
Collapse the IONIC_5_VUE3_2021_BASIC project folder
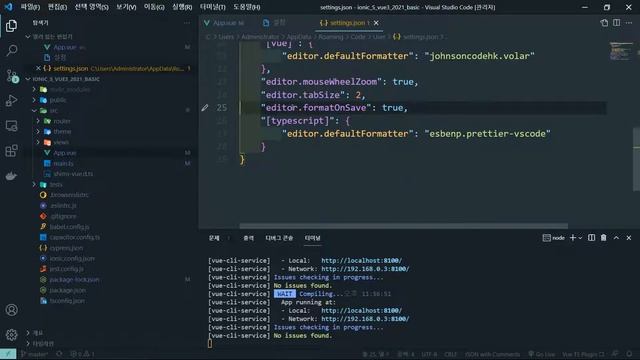point(63,79)
